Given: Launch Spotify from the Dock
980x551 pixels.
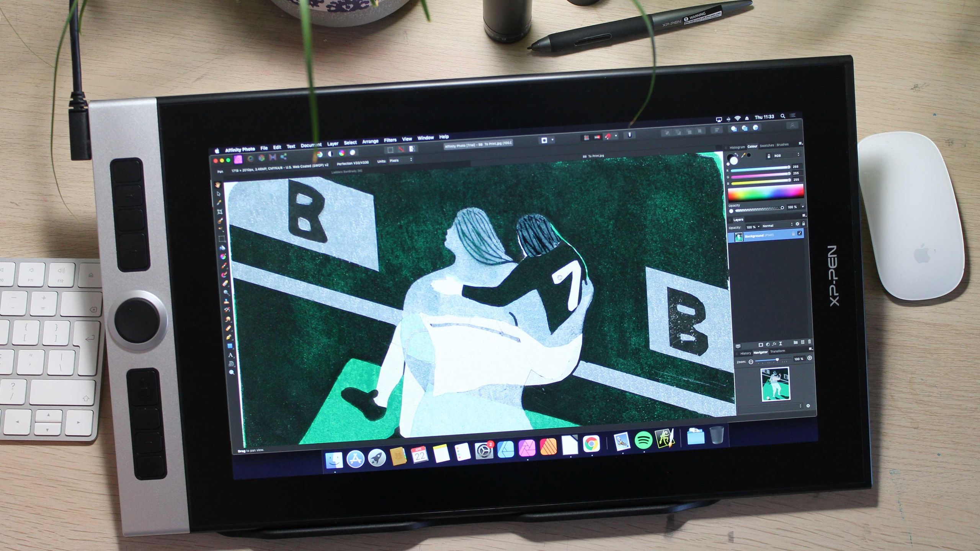Looking at the screenshot, I should [x=643, y=440].
